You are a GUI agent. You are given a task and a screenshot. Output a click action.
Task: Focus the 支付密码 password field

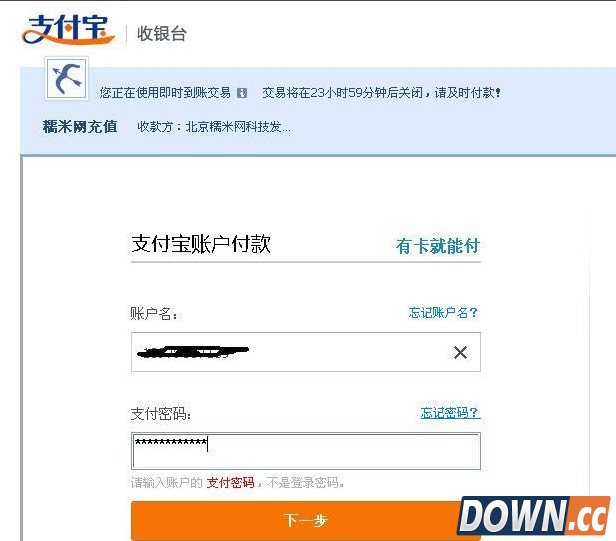[306, 451]
